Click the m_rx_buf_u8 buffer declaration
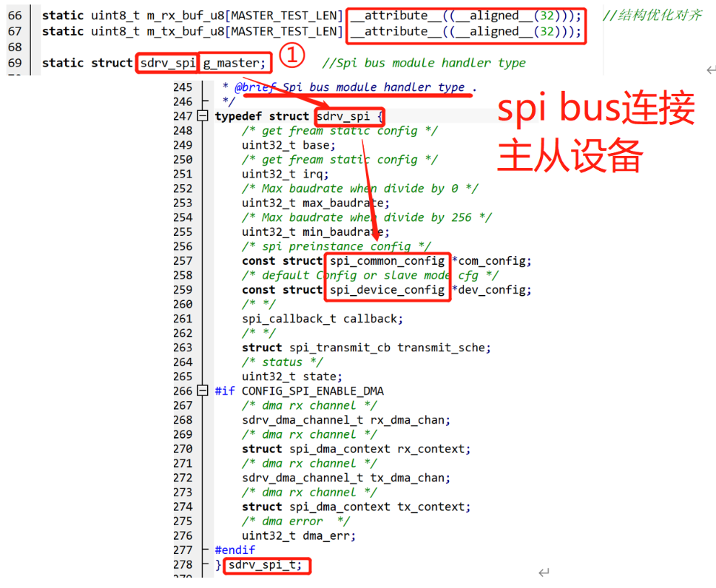The height and width of the screenshot is (588, 716). pos(160,15)
